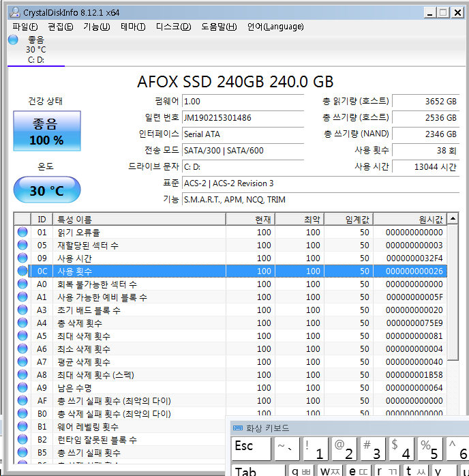Select raw value 000000001B58 in A8 row

coord(414,374)
